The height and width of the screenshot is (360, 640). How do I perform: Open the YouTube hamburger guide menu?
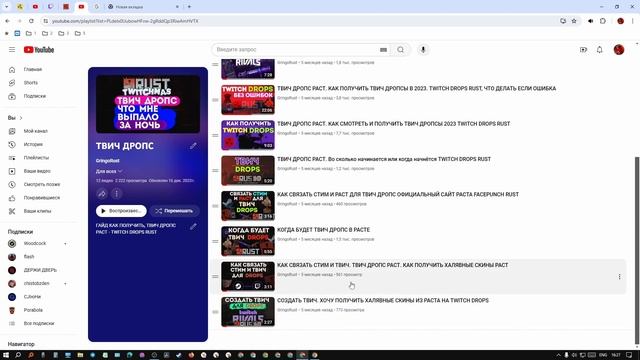pyautogui.click(x=12, y=49)
